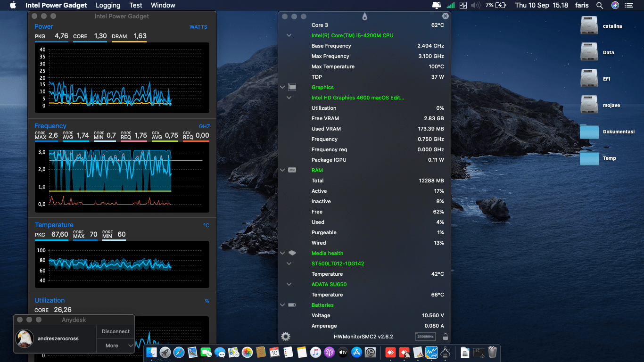
Task: Click HWMonitor calipers icon in Dock
Action: 446,352
